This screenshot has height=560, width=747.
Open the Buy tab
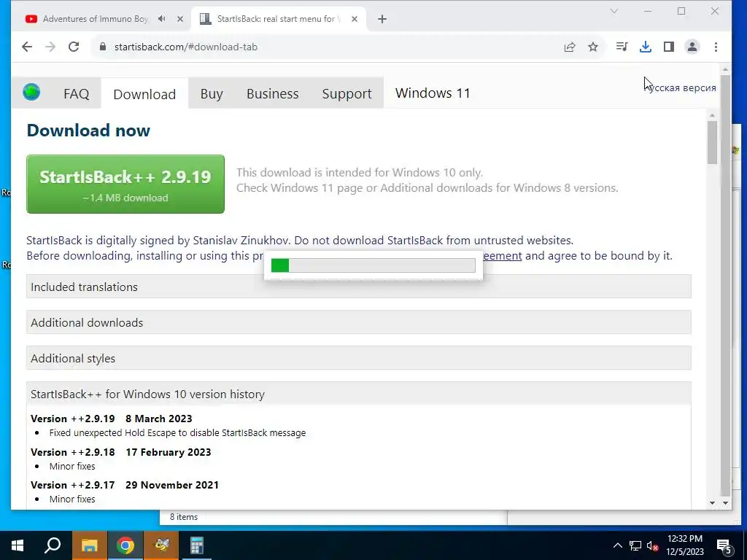tap(212, 94)
